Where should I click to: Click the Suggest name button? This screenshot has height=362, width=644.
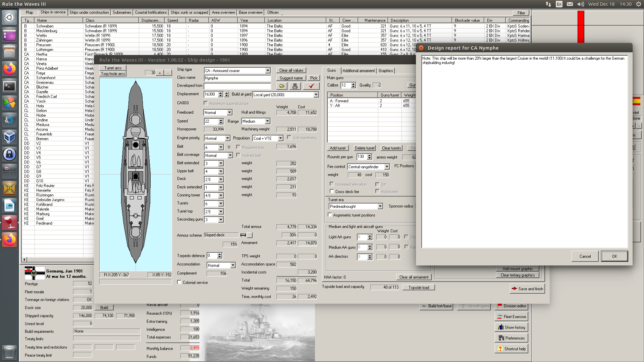(291, 78)
